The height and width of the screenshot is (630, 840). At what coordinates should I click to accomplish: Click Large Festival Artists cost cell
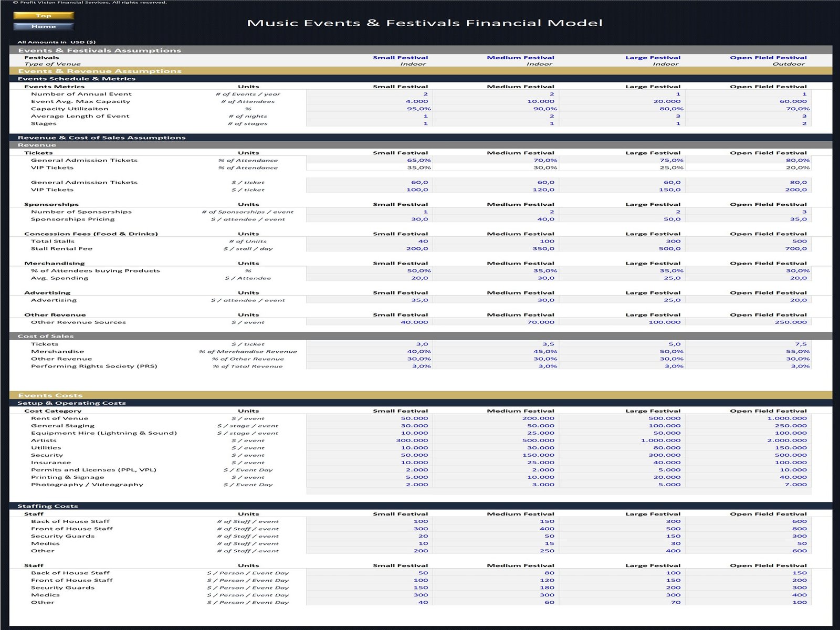[622, 440]
